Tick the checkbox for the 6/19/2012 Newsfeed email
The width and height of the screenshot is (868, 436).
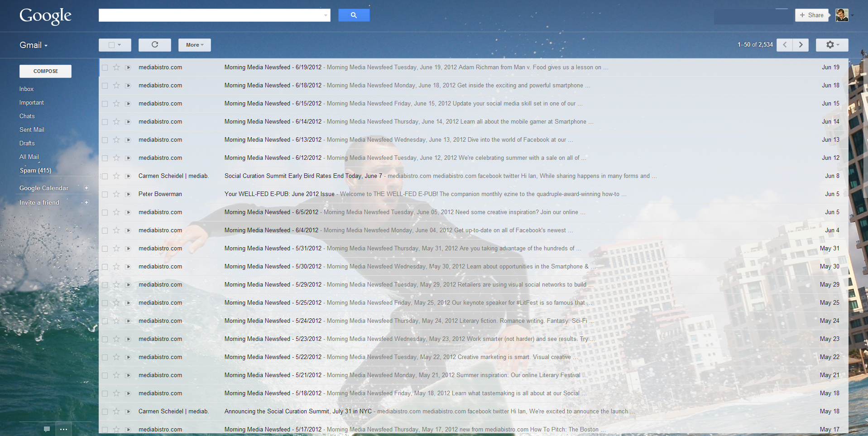click(105, 67)
